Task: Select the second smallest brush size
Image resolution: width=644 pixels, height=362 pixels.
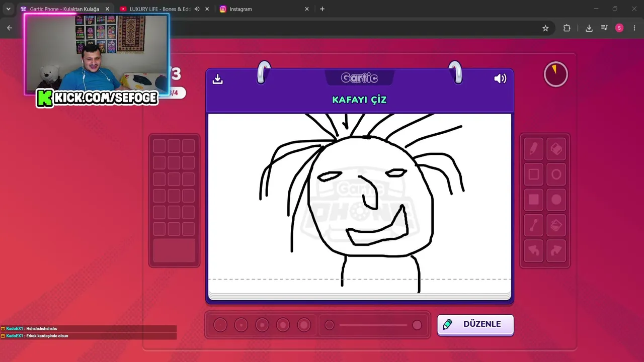Action: 241,325
